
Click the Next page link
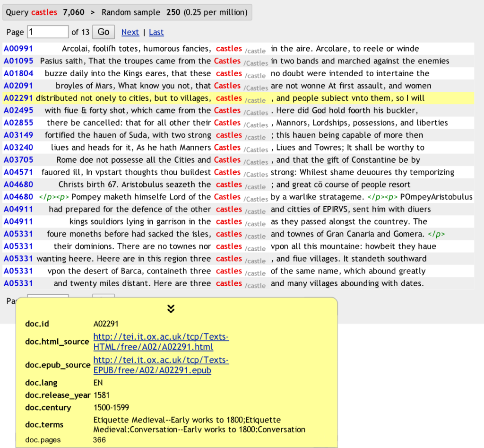[x=130, y=32]
